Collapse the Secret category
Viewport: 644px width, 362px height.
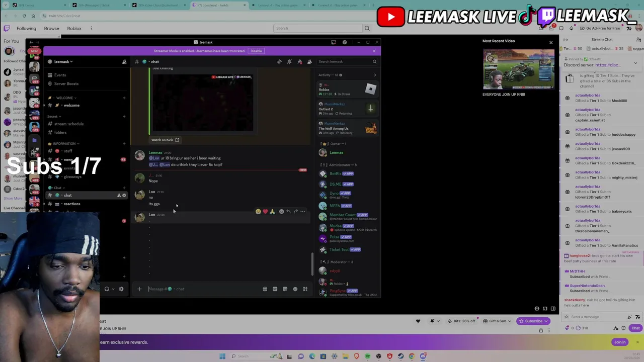[53, 117]
